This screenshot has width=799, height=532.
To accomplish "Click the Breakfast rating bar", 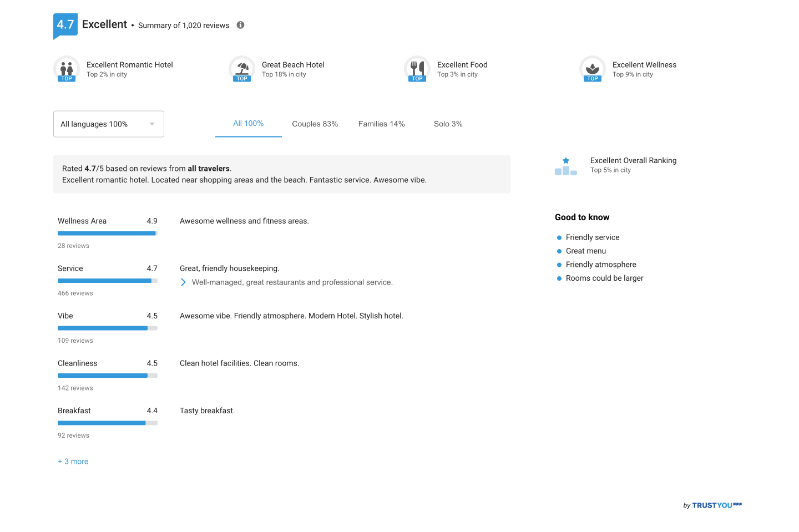I will coord(107,423).
